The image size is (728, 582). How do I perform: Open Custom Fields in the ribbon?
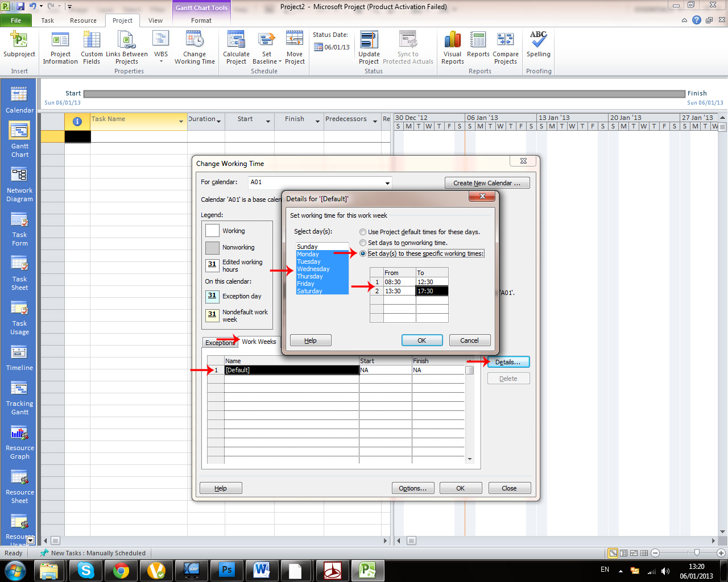click(x=92, y=48)
